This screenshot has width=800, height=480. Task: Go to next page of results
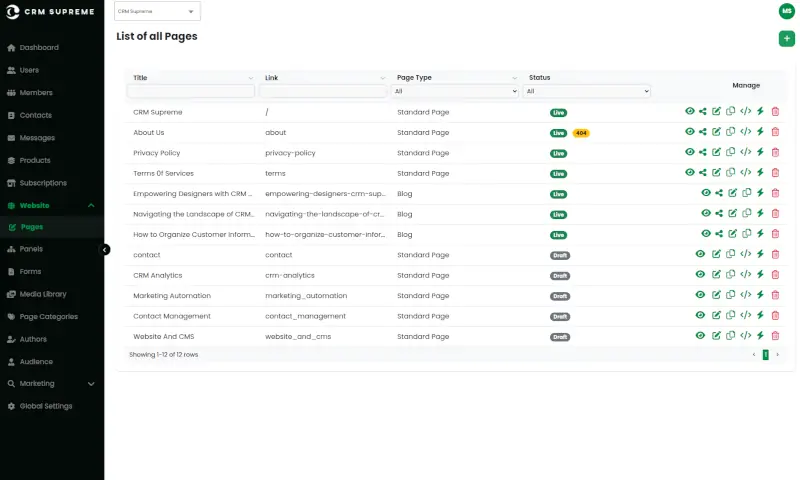pyautogui.click(x=778, y=355)
